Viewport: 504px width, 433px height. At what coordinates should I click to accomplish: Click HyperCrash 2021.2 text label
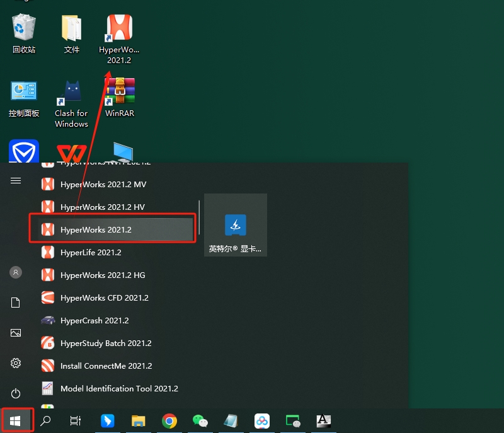click(x=94, y=320)
